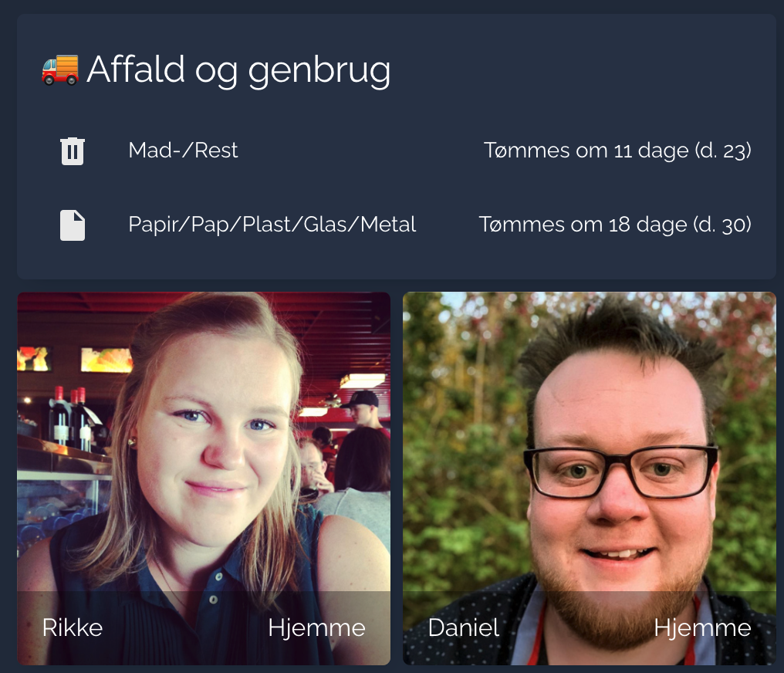Click the Rikke name label
The image size is (784, 673).
73,627
